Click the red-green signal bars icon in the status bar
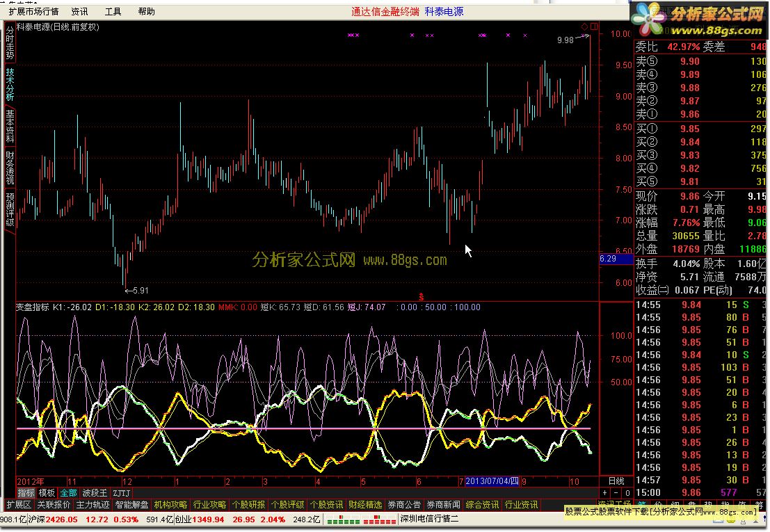This screenshot has width=770, height=532. [x=361, y=519]
